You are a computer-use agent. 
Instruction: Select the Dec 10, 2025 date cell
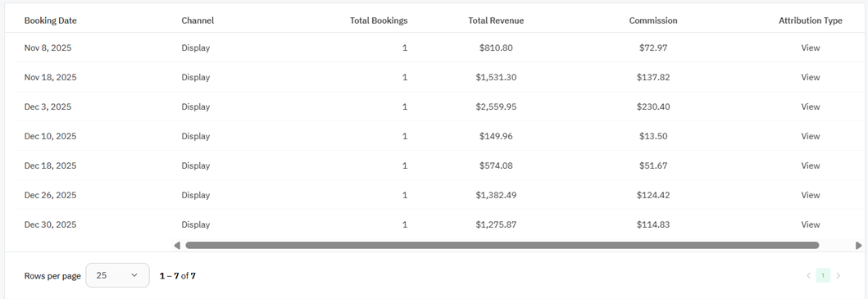(50, 136)
